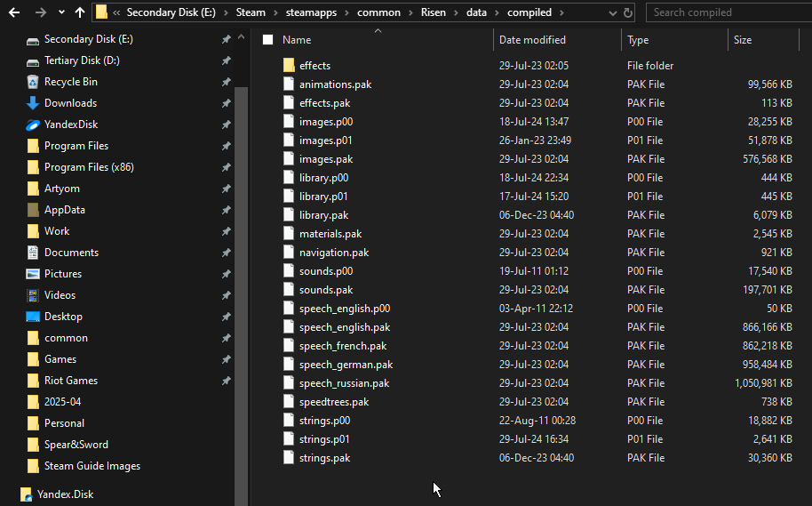The image size is (812, 506).
Task: Sort by Type column header
Action: click(638, 40)
